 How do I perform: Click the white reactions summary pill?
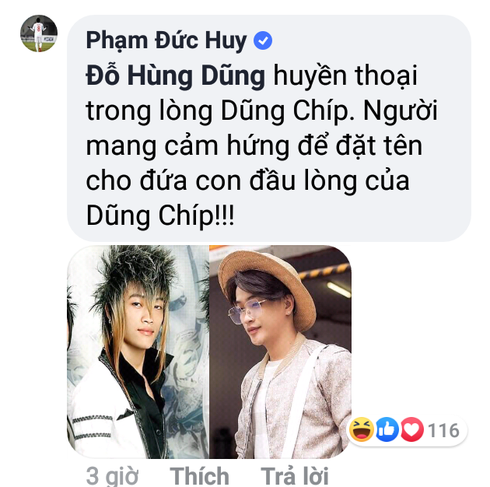407,430
